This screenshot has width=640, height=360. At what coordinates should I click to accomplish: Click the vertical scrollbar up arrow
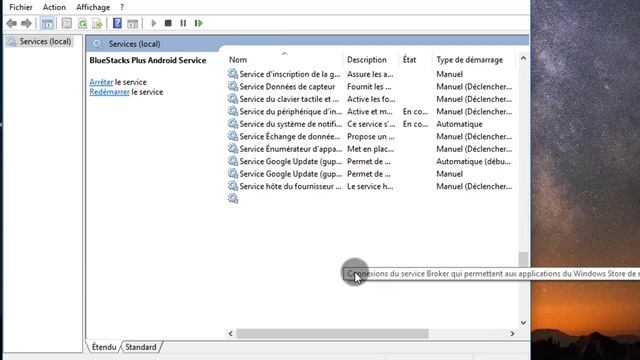[x=523, y=59]
